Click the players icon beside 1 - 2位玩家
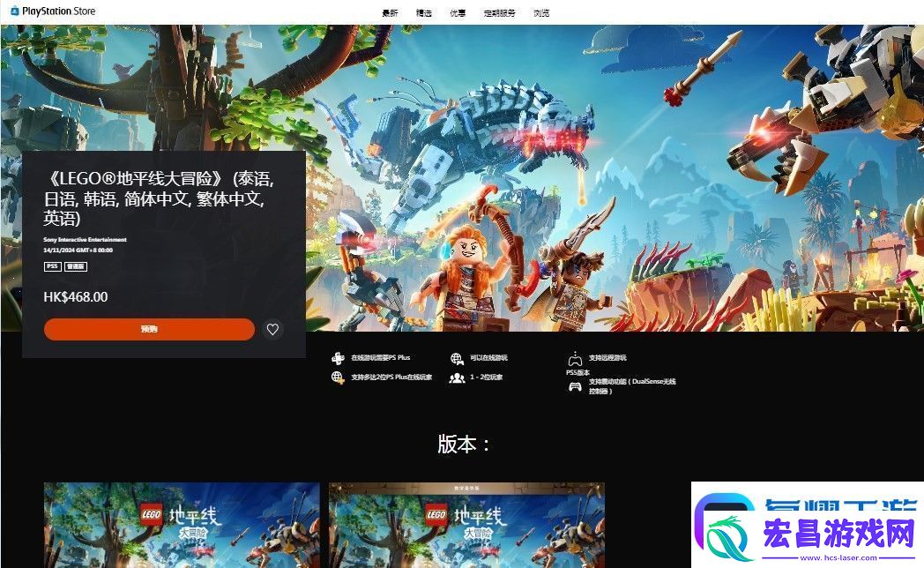 pos(457,377)
